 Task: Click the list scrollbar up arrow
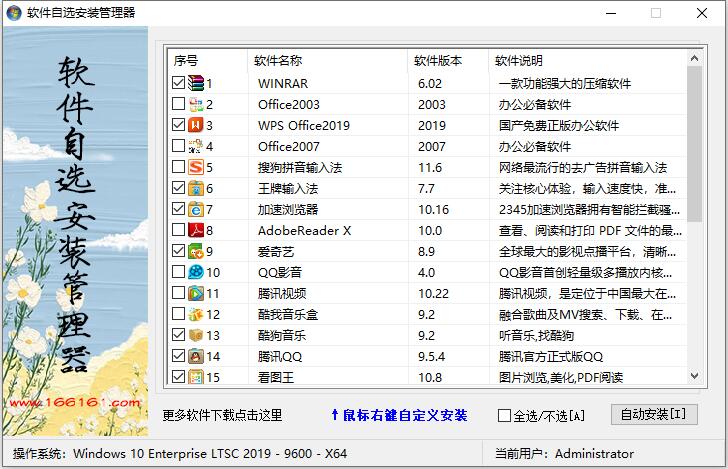[x=695, y=58]
